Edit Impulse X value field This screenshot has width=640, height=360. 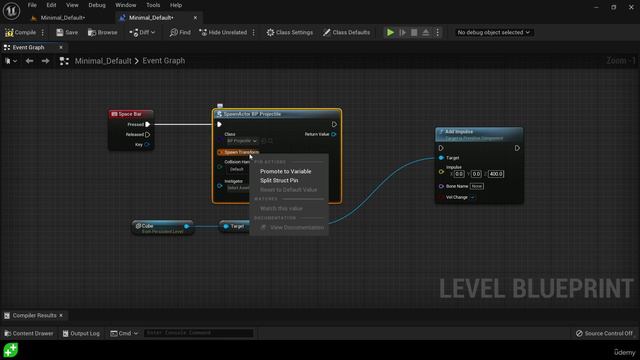coord(459,174)
